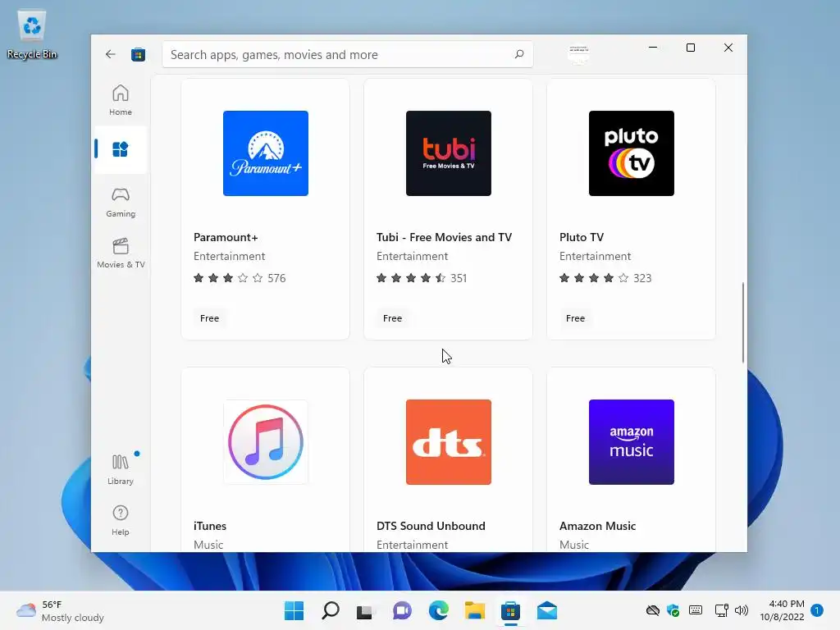This screenshot has height=630, width=840.
Task: Minimize the Microsoft Store window
Action: [x=652, y=48]
